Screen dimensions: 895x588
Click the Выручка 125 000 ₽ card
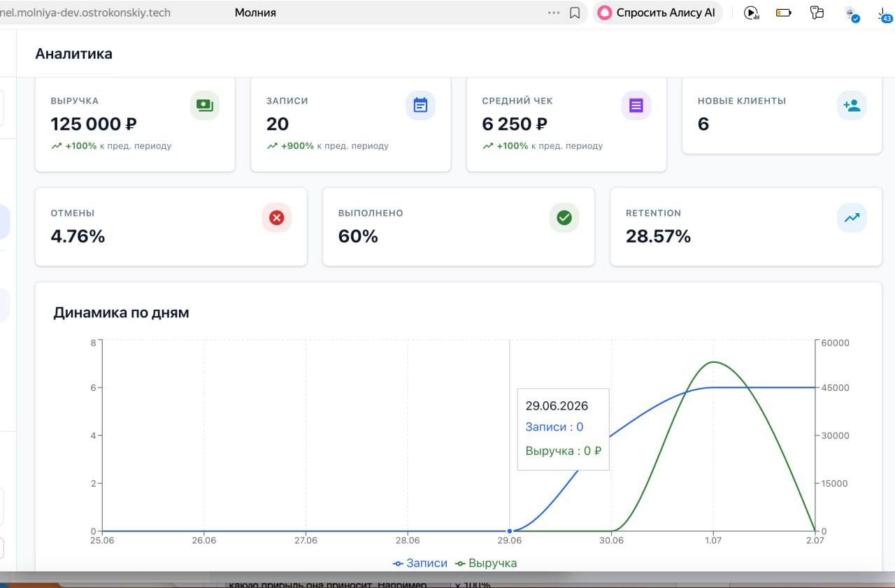coord(135,124)
